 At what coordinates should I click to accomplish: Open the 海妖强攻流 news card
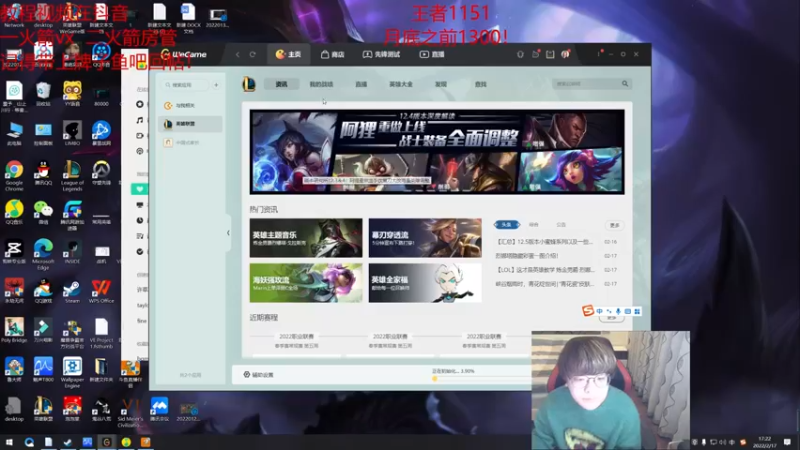(306, 283)
